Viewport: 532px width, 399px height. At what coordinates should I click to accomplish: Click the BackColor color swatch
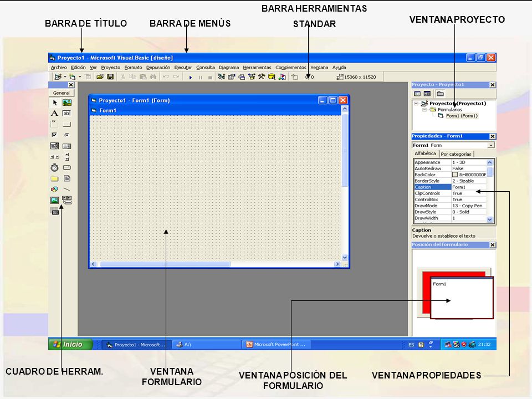pyautogui.click(x=455, y=175)
